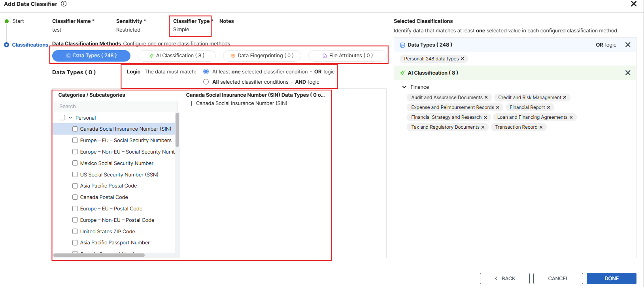Screen dimensions: 644x287
Task: Select the AND logic radio option
Action: click(x=206, y=82)
